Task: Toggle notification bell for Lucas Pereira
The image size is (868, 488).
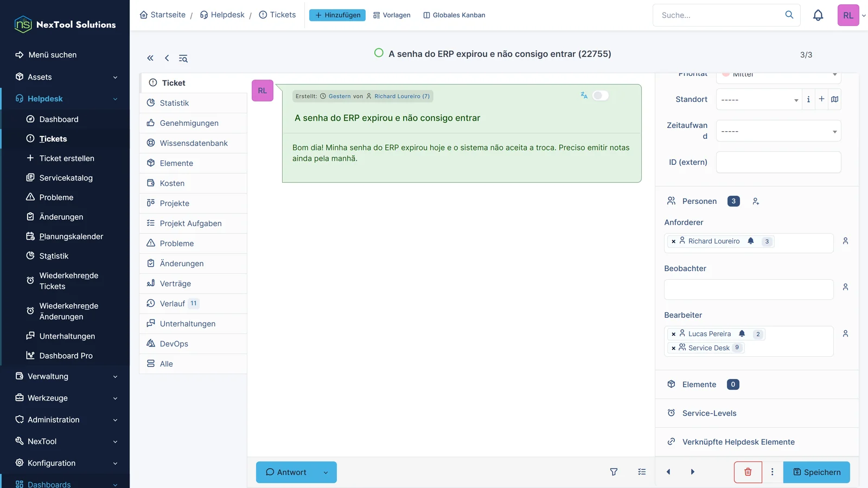Action: pyautogui.click(x=742, y=333)
